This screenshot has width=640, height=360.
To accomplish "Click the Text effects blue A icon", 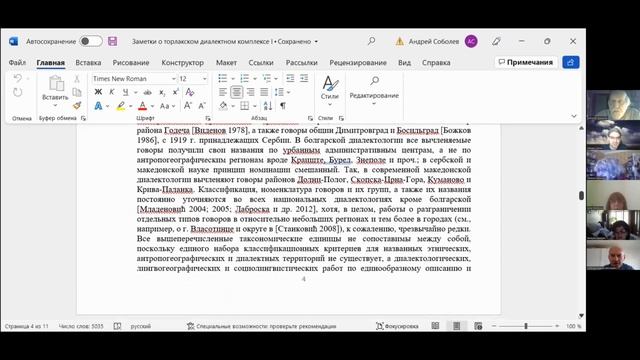I will [98, 106].
